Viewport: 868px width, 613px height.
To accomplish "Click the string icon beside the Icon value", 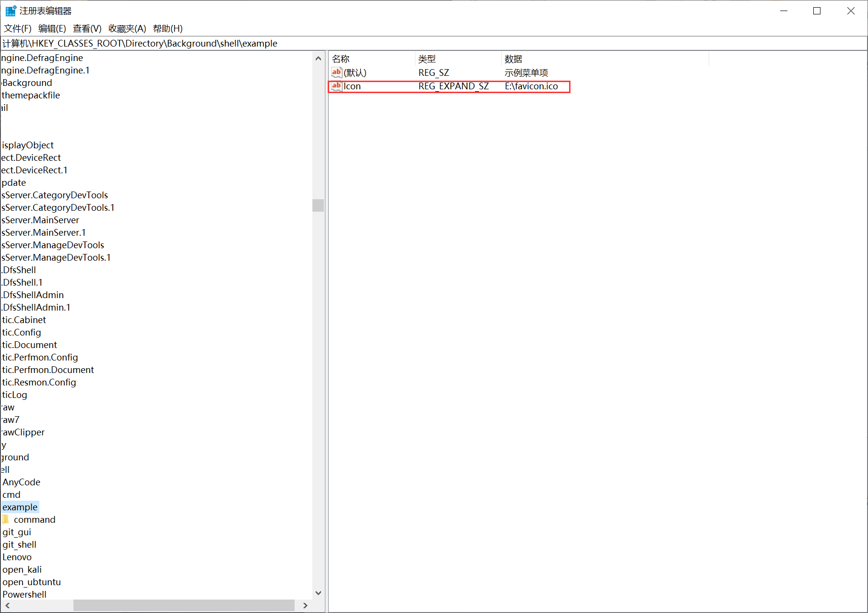I will pyautogui.click(x=336, y=86).
